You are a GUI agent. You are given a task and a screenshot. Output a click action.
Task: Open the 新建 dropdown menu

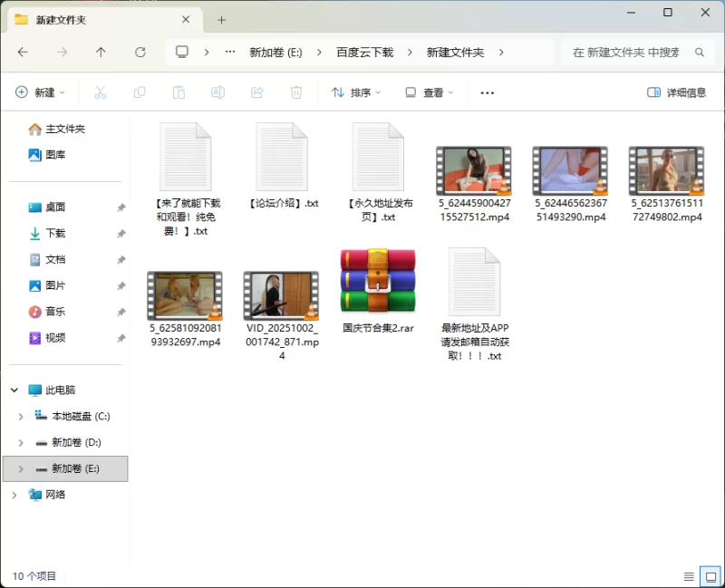pyautogui.click(x=40, y=92)
